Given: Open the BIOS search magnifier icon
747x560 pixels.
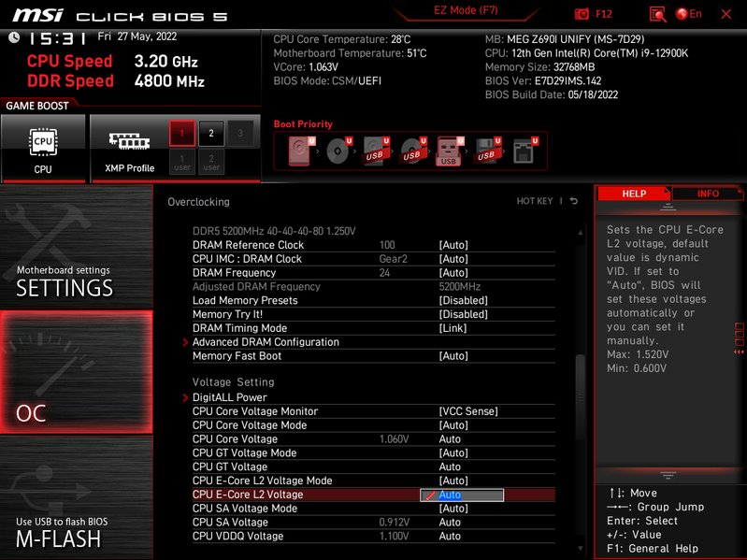Looking at the screenshot, I should tap(657, 14).
